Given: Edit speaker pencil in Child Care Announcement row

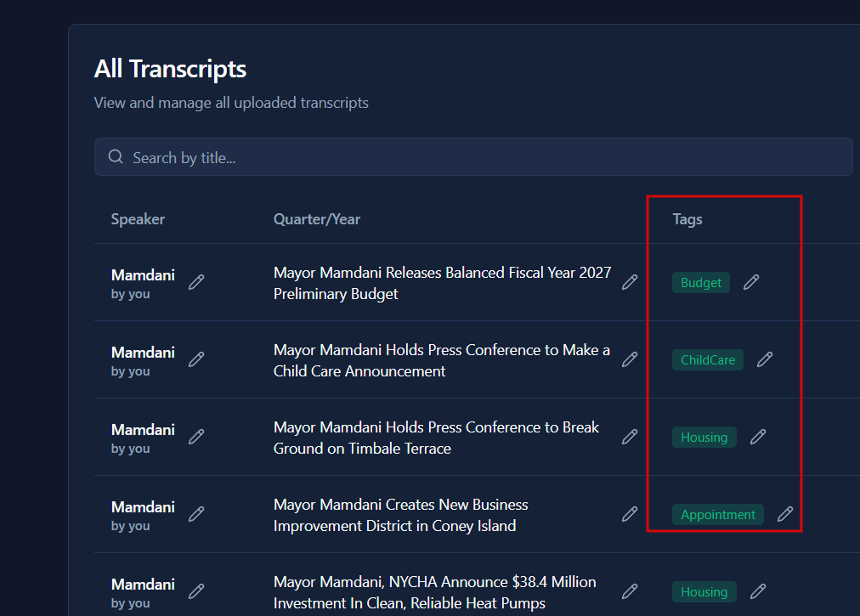Looking at the screenshot, I should point(196,359).
